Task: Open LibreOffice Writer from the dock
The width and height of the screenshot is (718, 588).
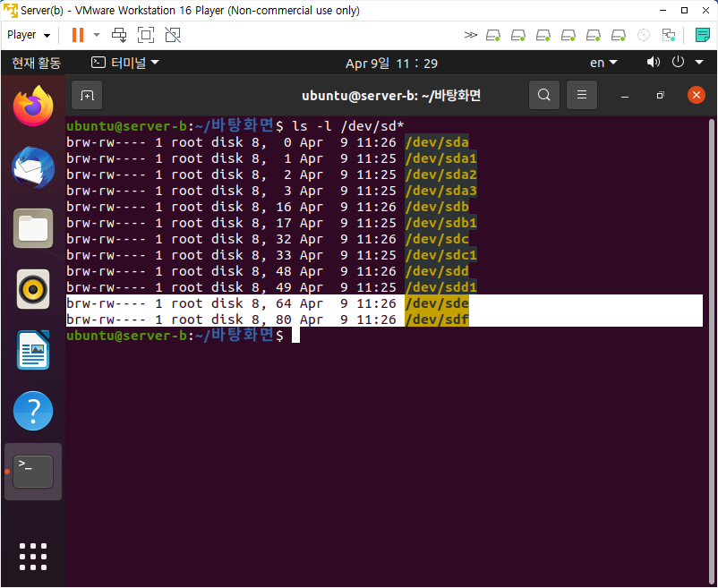Action: [33, 350]
